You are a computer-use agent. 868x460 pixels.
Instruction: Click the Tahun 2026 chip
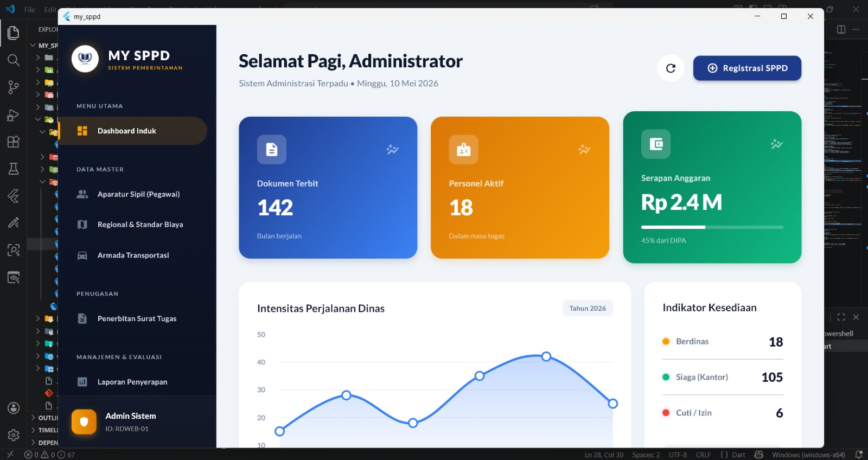click(588, 308)
